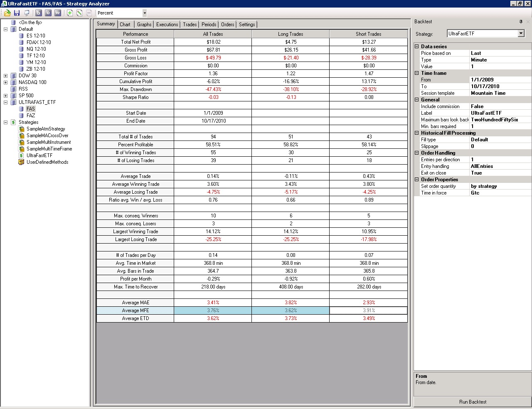Expand the DOW 30 tree node

click(5, 76)
